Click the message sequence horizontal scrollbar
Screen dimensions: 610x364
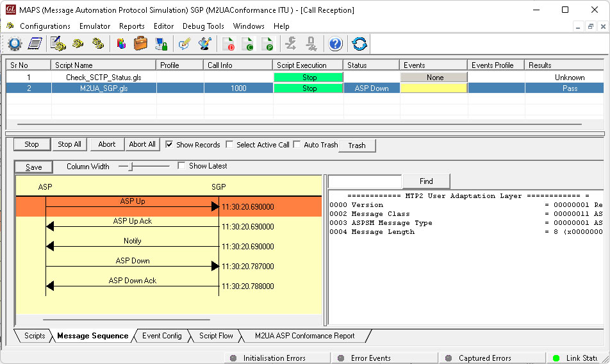click(126, 320)
